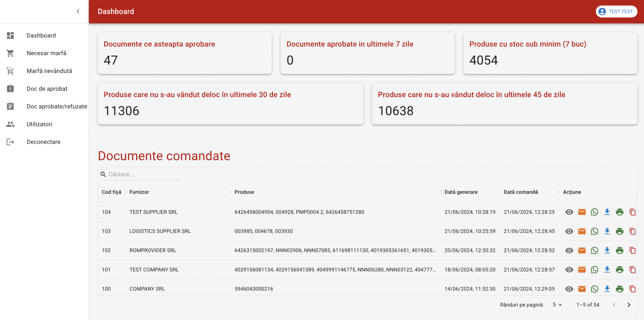Screen dimensions: 644x320
Task: Open the Documente ce asteapta aprobare card
Action: pos(184,53)
